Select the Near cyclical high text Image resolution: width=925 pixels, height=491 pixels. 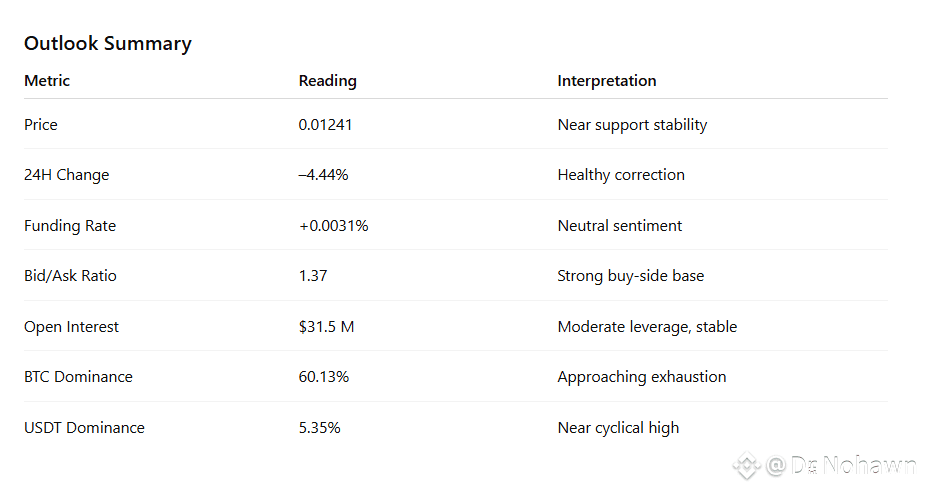[x=618, y=428]
